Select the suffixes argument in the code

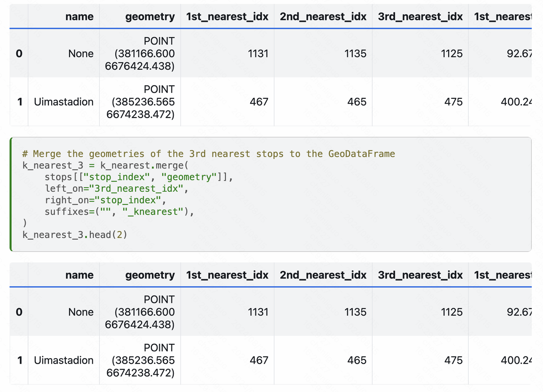[119, 212]
